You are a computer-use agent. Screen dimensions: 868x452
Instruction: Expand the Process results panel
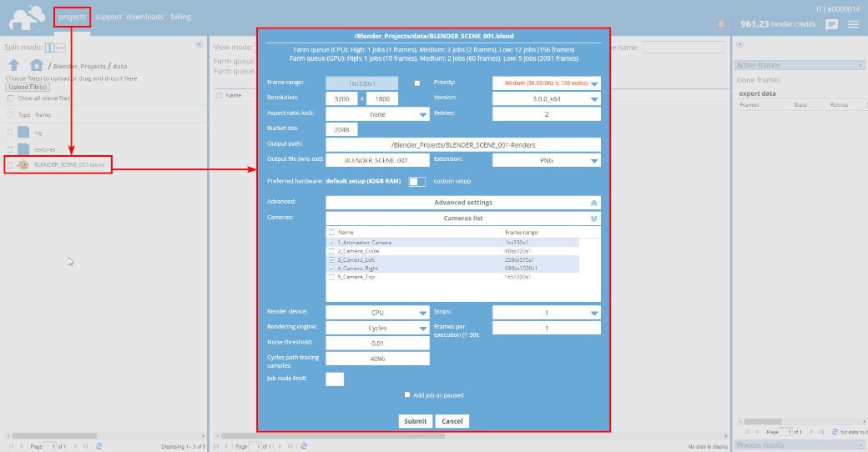pos(860,444)
